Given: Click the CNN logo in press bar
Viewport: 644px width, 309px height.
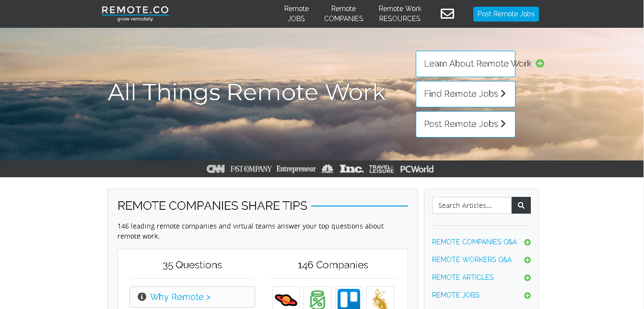Looking at the screenshot, I should 215,169.
